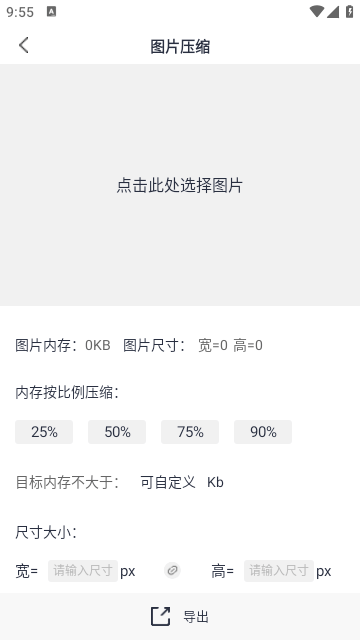Image resolution: width=360 pixels, height=640 pixels.
Task: Tap the 导出 export label
Action: click(x=196, y=617)
